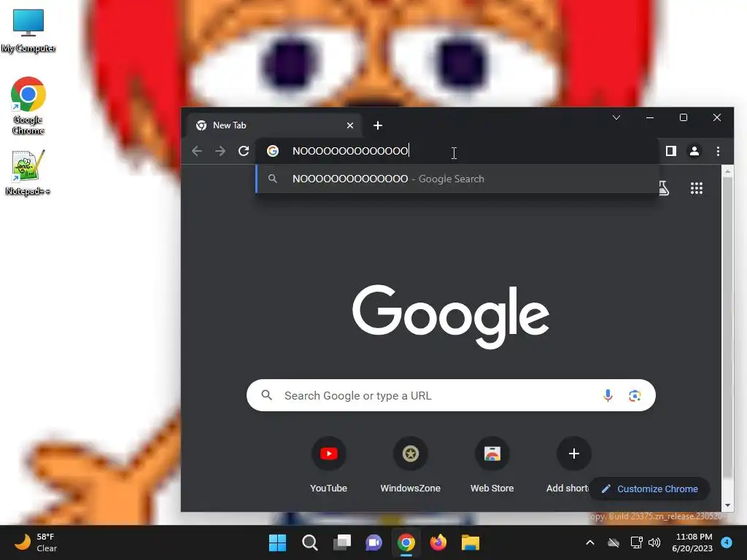Screen dimensions: 747x560
Task: Click the address bar text field
Action: 457,151
